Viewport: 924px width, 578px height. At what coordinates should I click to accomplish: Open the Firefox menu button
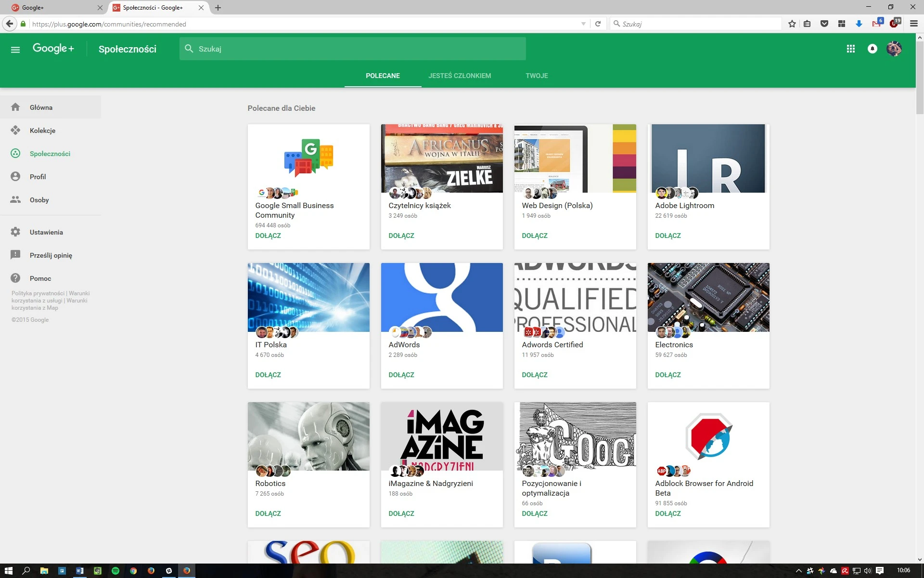(x=913, y=24)
